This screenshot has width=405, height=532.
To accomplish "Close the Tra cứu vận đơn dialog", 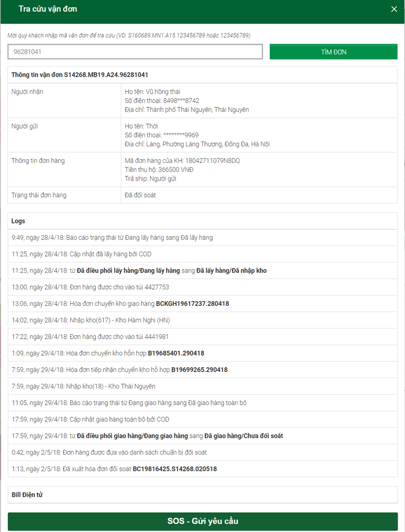I will 394,9.
